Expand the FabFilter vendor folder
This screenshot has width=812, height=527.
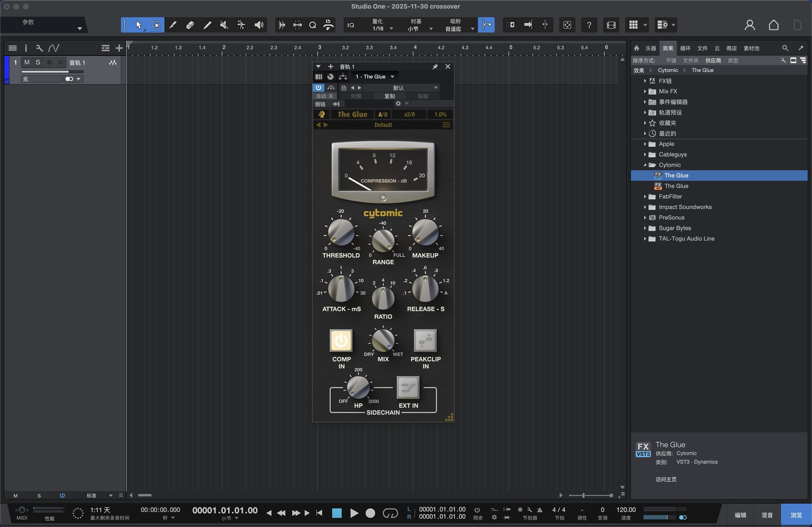tap(645, 196)
